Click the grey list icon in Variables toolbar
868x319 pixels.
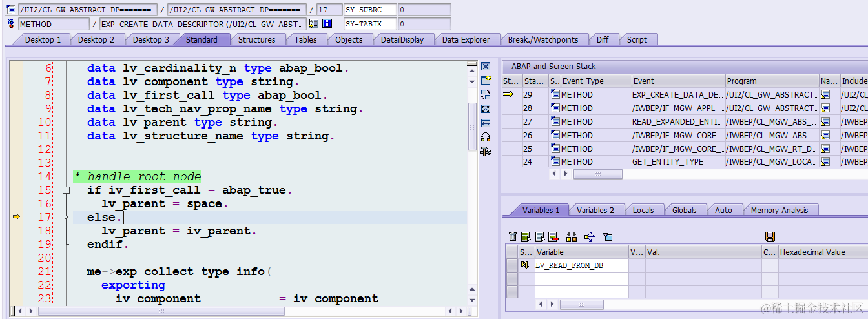539,236
